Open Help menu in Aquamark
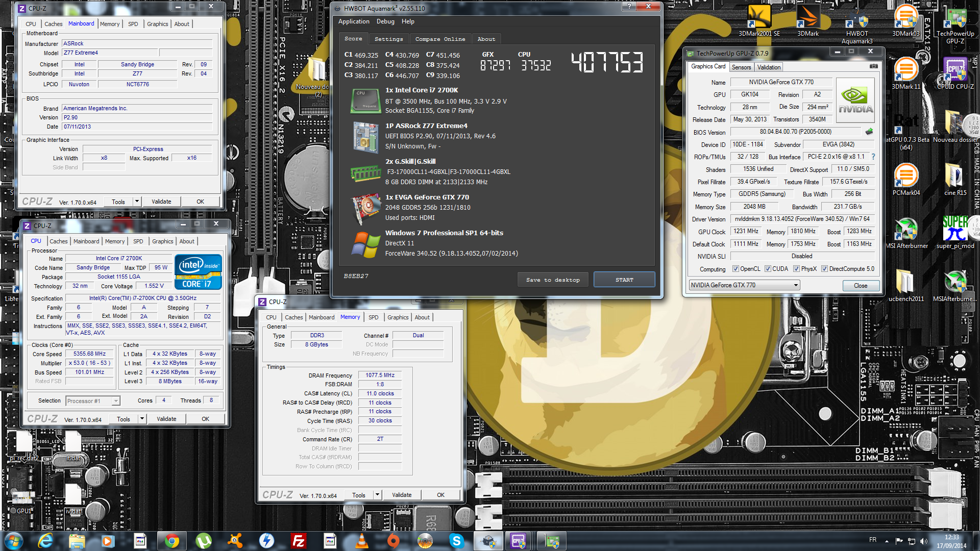This screenshot has width=980, height=551. click(x=408, y=21)
